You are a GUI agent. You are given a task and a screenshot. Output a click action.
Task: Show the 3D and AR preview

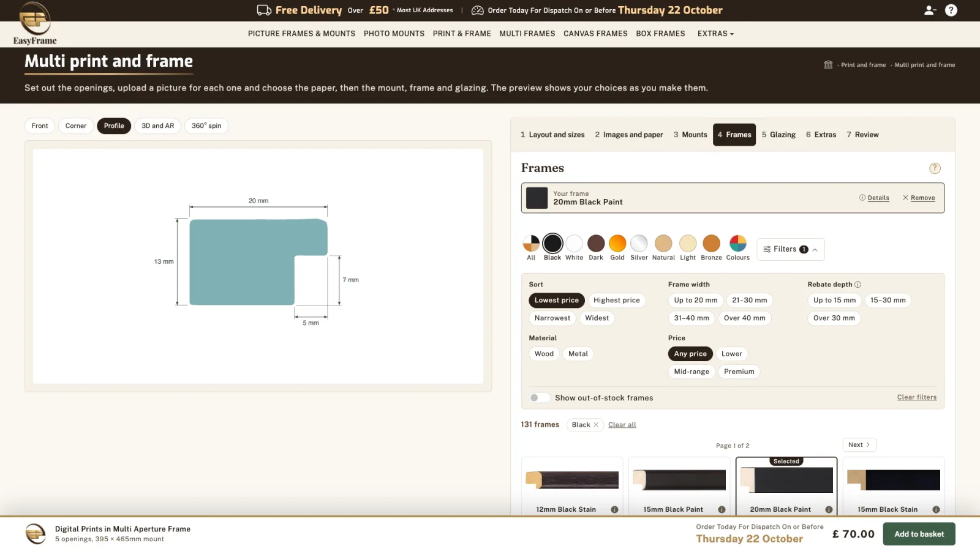(x=157, y=126)
